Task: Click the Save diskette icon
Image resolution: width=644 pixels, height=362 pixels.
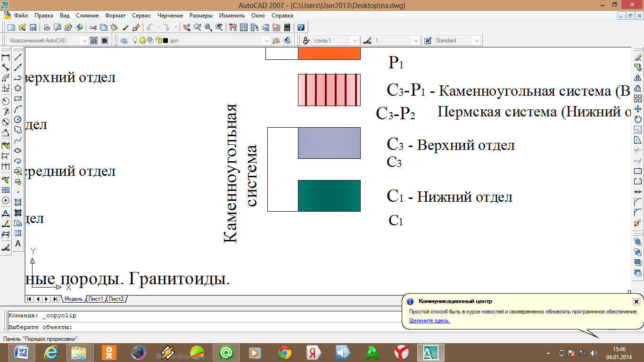Action: (33, 27)
